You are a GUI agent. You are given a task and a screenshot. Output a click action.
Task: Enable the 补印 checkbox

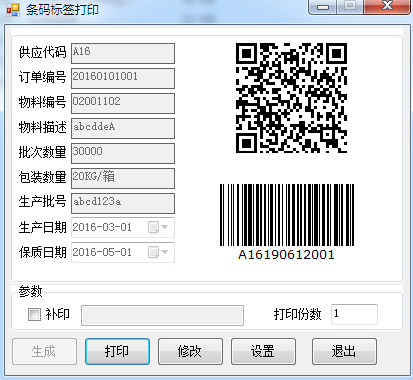(x=34, y=314)
